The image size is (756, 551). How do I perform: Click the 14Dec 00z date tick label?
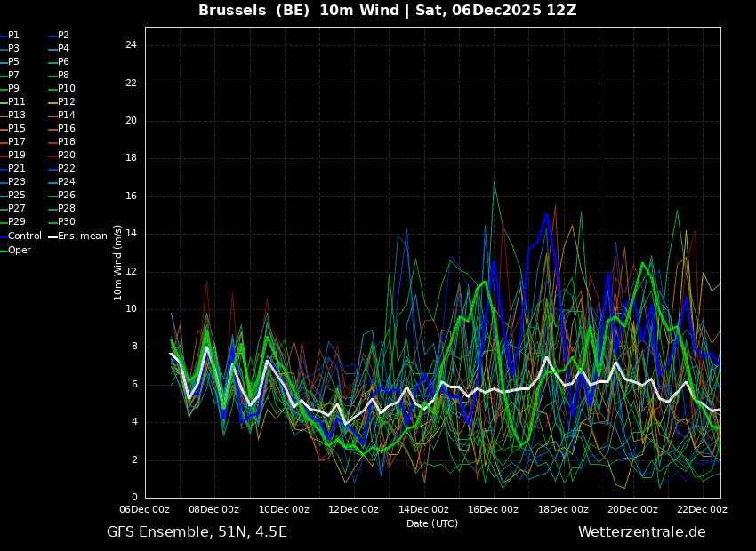click(423, 510)
